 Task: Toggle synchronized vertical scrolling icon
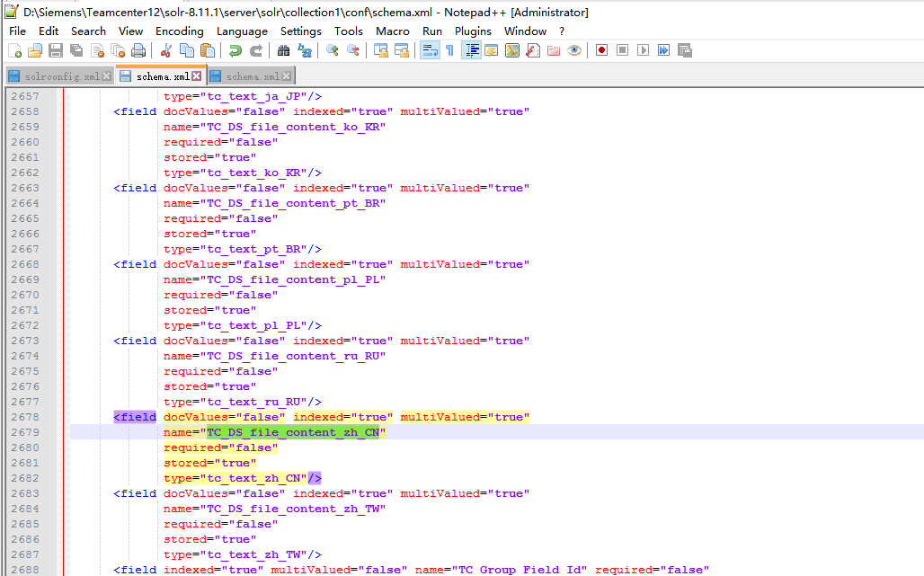coord(381,50)
